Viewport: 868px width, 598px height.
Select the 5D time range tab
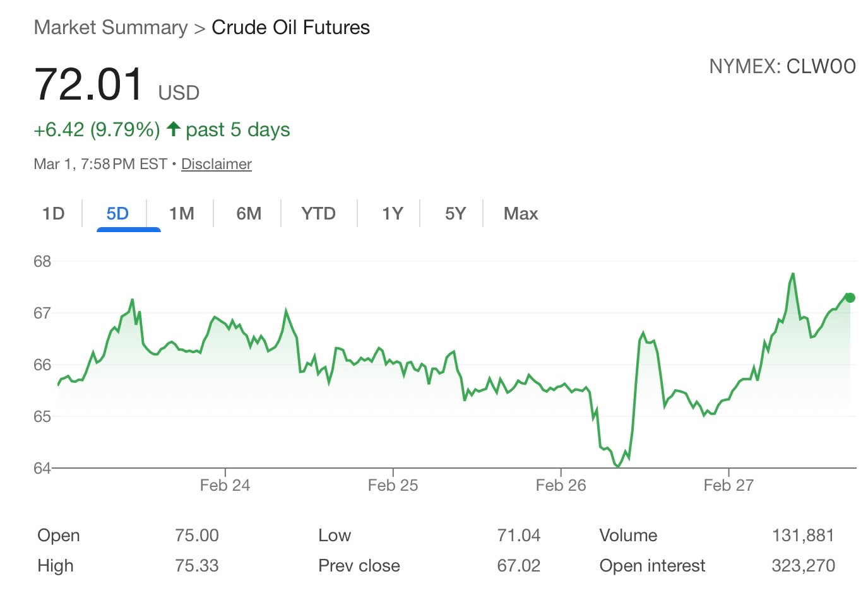pyautogui.click(x=117, y=214)
